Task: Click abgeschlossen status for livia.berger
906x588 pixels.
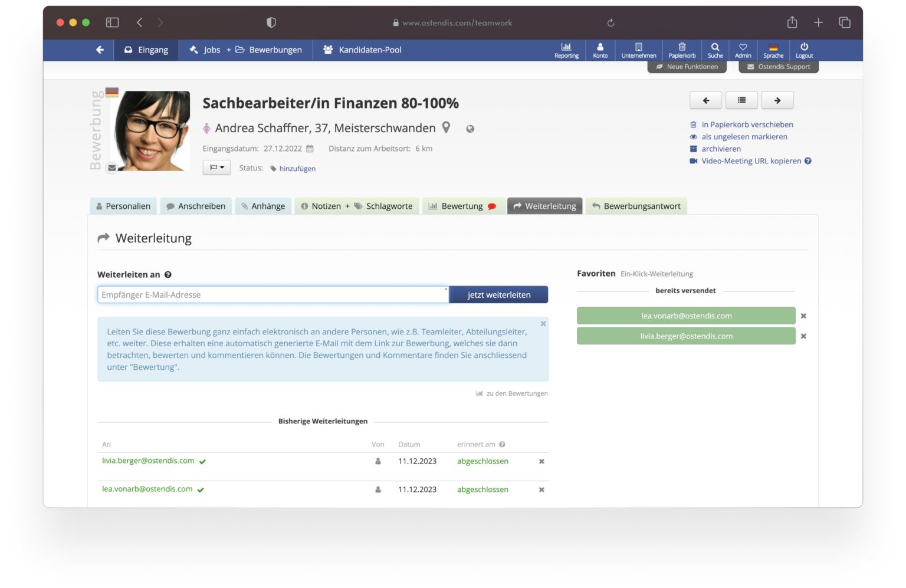Action: click(x=482, y=461)
